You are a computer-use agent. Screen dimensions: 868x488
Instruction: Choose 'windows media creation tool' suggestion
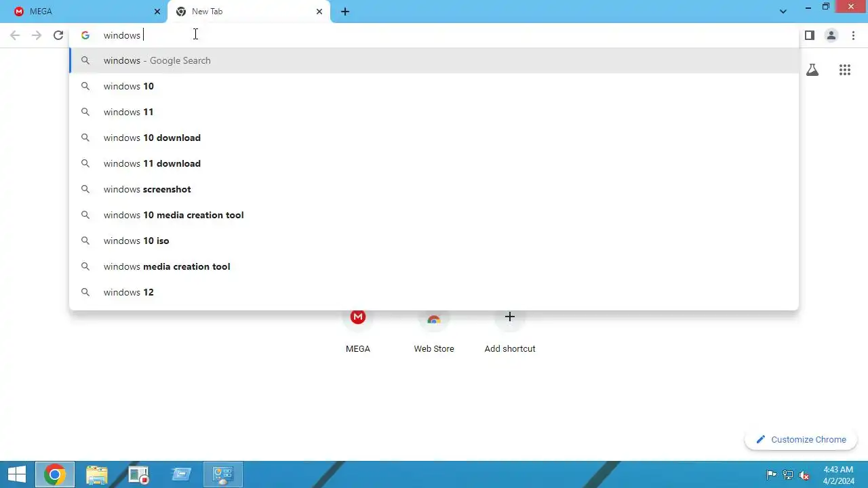coord(434,266)
